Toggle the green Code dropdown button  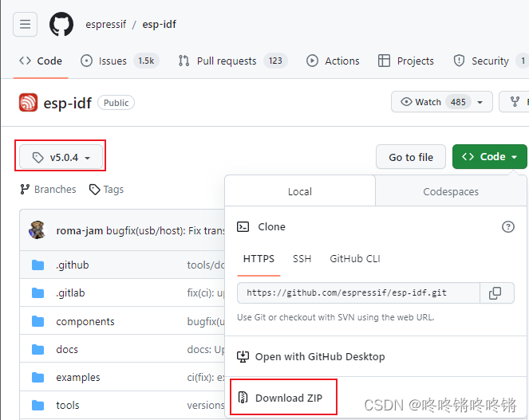tap(490, 157)
